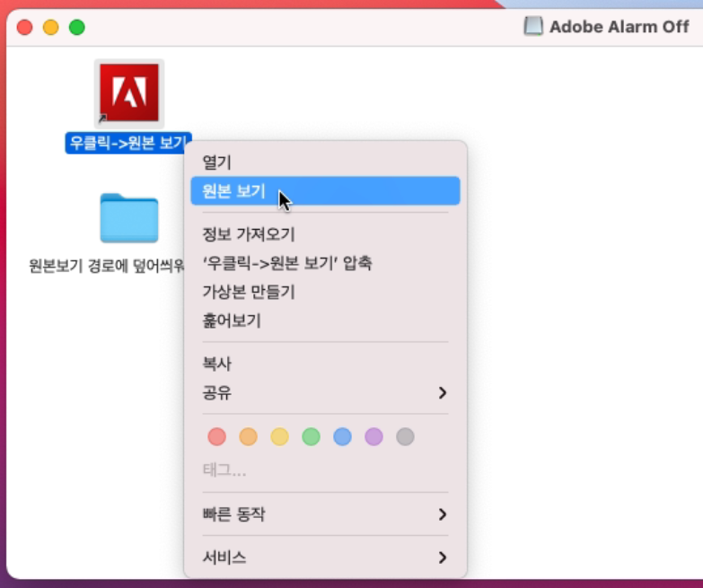
Task: Apply the gray tag color
Action: click(405, 436)
